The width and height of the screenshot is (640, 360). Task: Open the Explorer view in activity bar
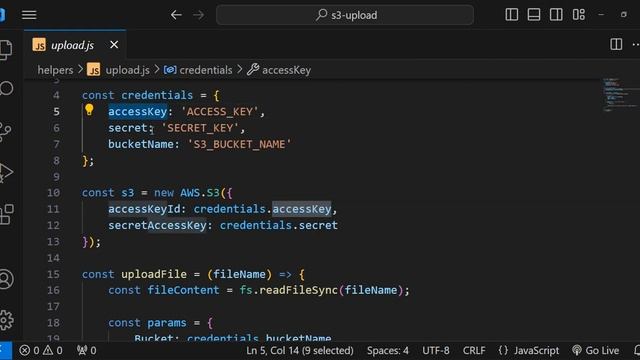(x=6, y=49)
